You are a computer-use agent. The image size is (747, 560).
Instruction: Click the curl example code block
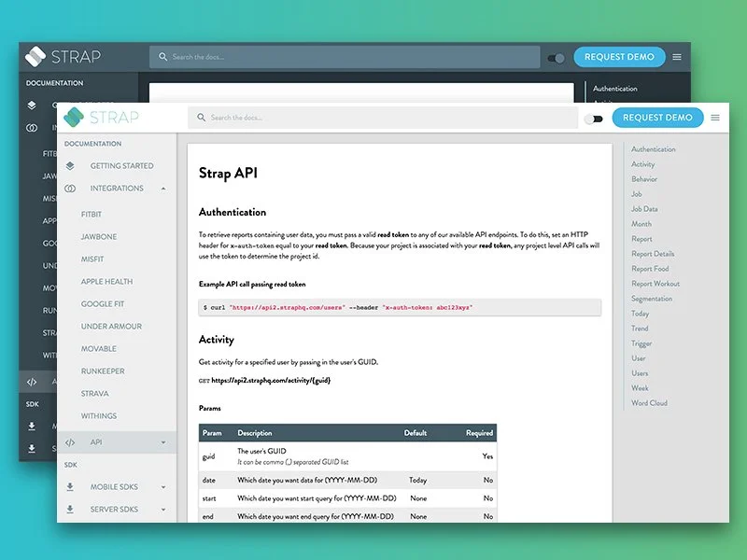coord(400,308)
